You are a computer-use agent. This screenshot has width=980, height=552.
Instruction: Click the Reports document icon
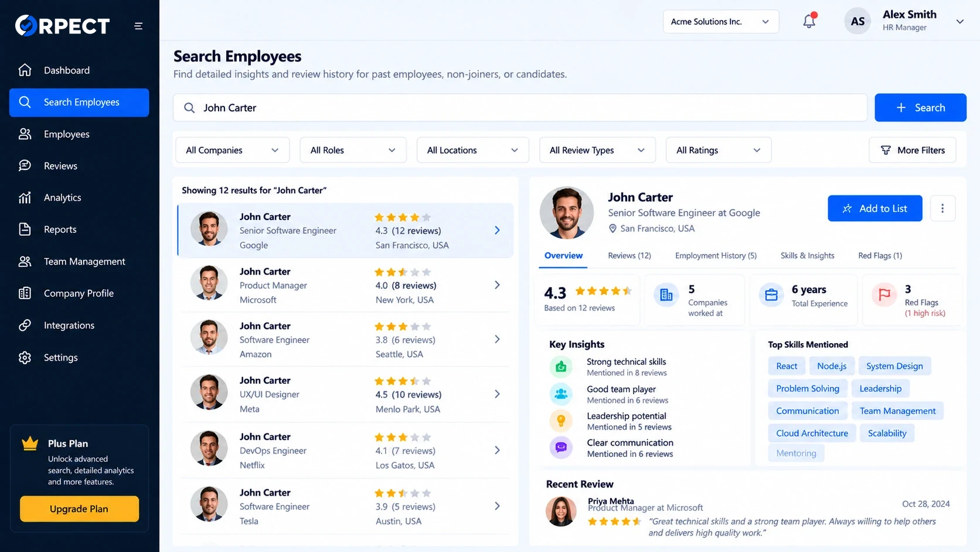[x=25, y=229]
